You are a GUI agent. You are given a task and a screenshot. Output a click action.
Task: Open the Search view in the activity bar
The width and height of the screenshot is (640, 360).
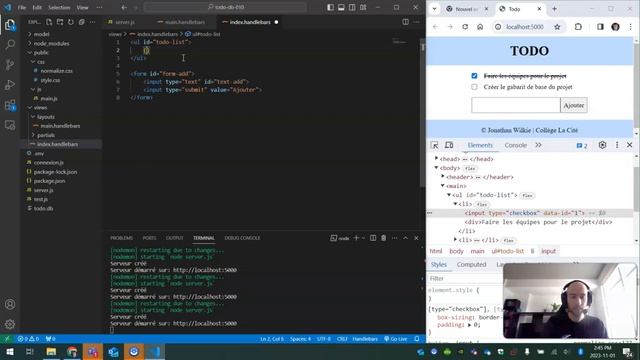(10, 44)
